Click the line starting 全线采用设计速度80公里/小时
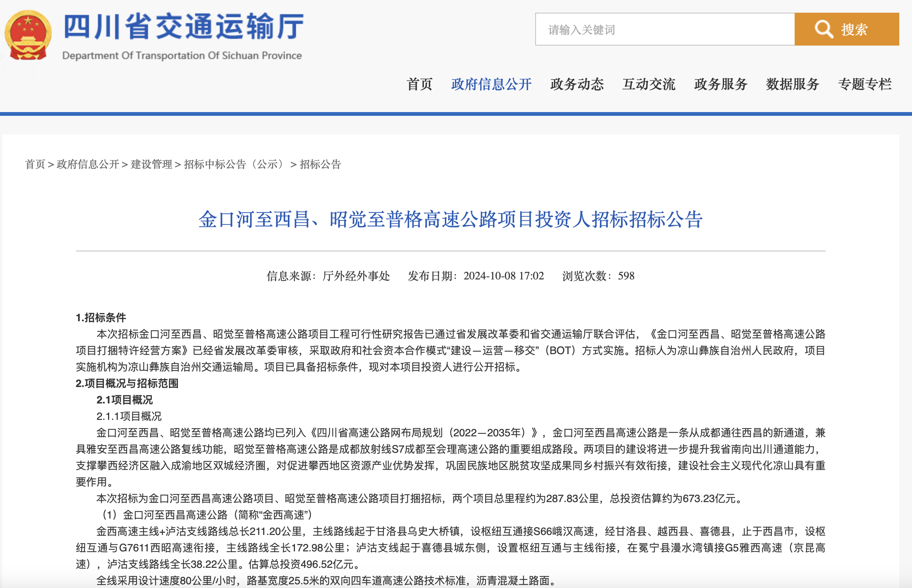Viewport: 912px width, 588px height. pyautogui.click(x=326, y=581)
